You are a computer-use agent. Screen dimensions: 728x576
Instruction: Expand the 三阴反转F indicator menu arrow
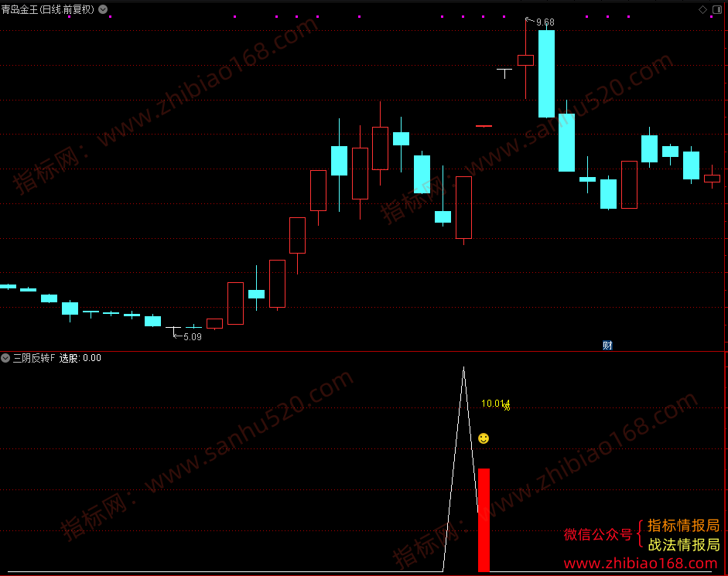tap(5, 358)
